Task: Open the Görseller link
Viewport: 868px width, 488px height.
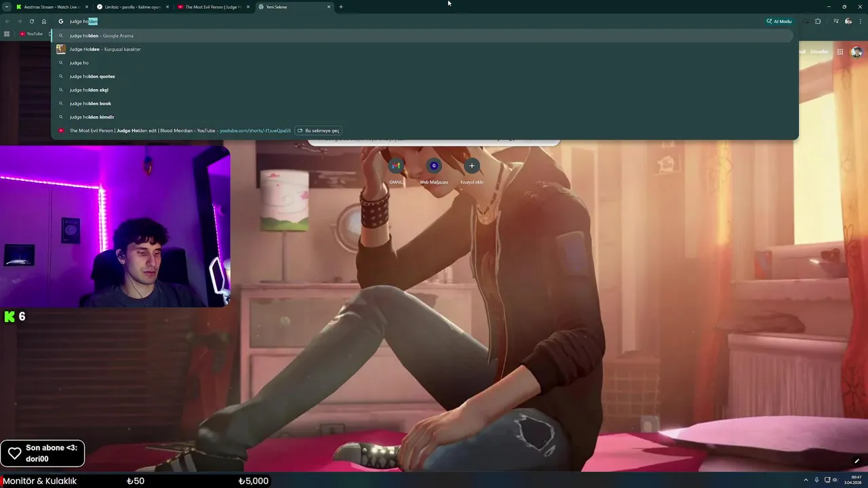Action: click(x=819, y=52)
